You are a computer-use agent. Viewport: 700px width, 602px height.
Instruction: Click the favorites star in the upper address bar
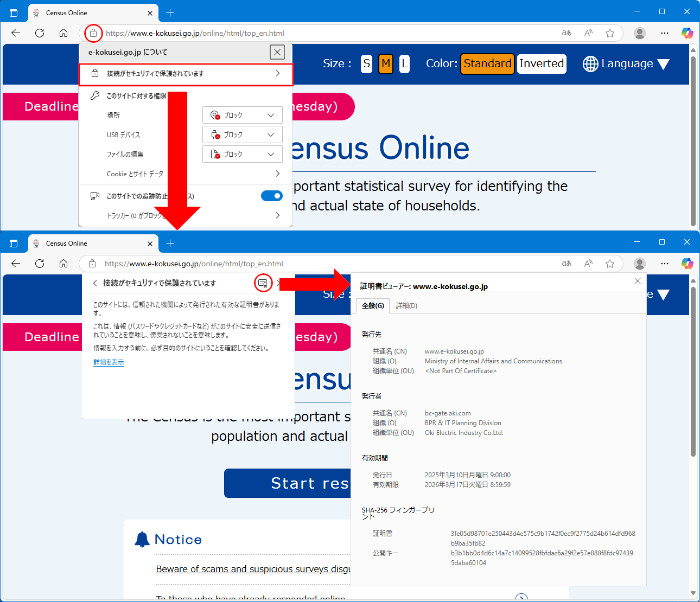(610, 33)
